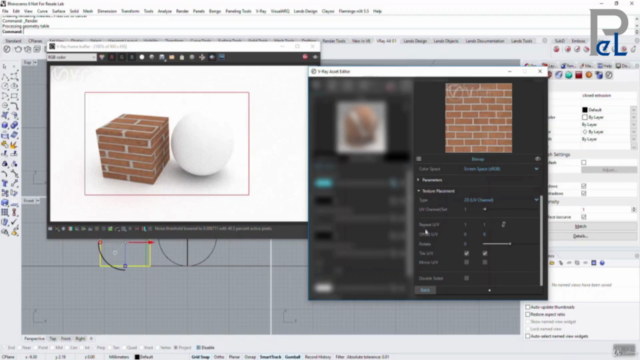This screenshot has height=360, width=640.
Task: Open the Top viewport title dropdown arrow
Action: [35, 62]
